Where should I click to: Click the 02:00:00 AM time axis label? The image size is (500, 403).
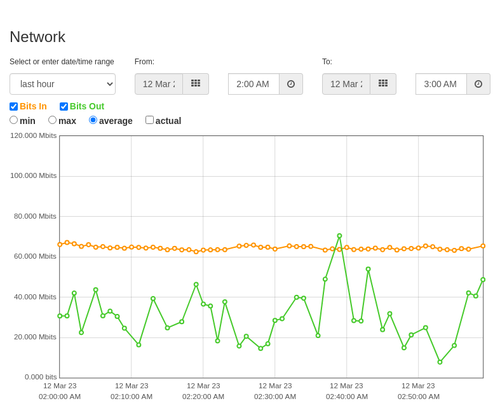click(x=60, y=397)
